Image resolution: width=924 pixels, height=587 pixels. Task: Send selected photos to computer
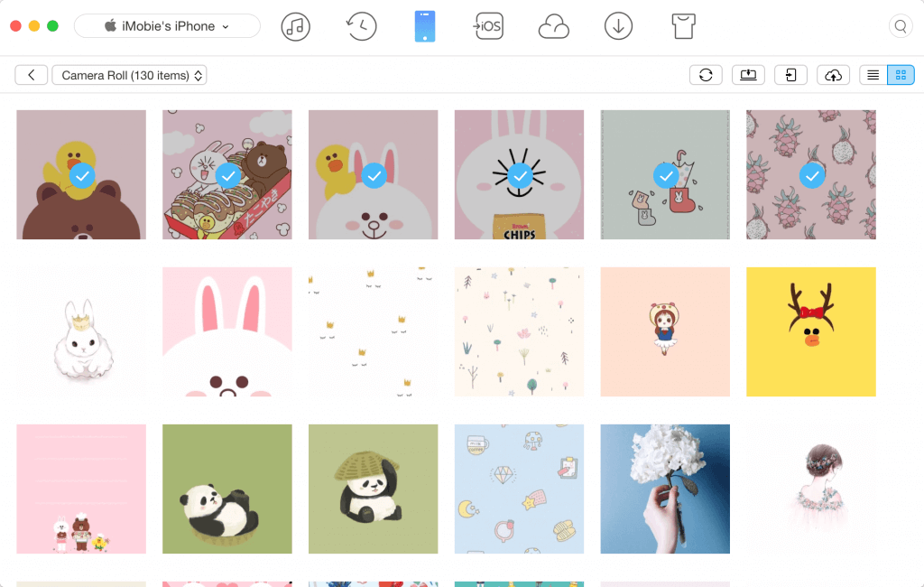748,75
